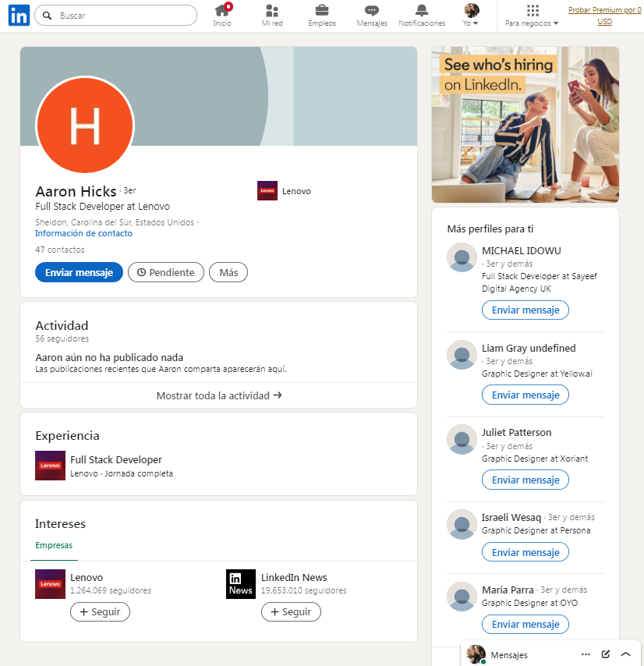Open Israeli Wesaq profile name
Screen dimensions: 644x666
(x=511, y=517)
